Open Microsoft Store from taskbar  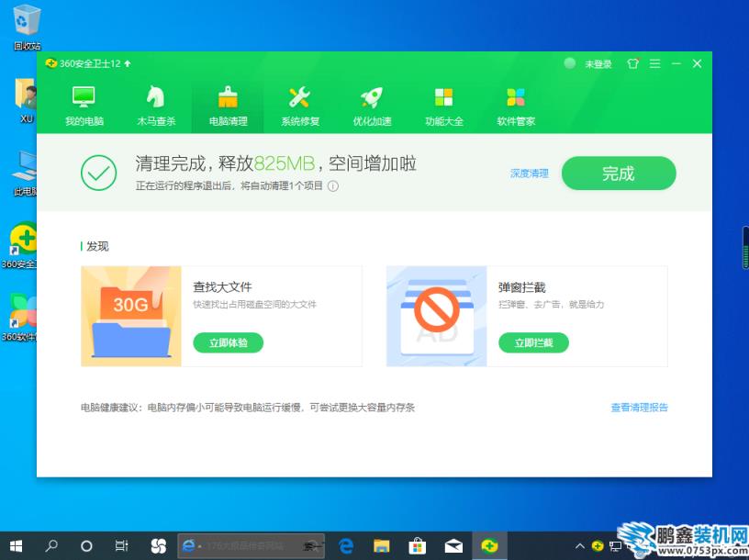[x=418, y=545]
